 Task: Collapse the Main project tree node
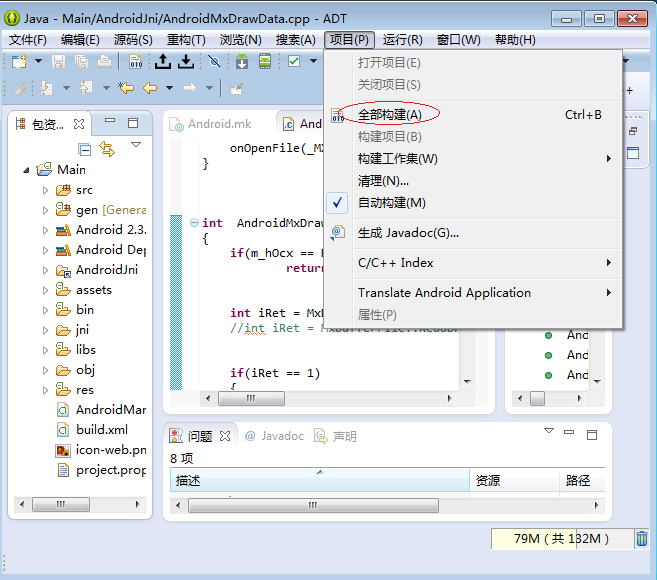(x=26, y=170)
